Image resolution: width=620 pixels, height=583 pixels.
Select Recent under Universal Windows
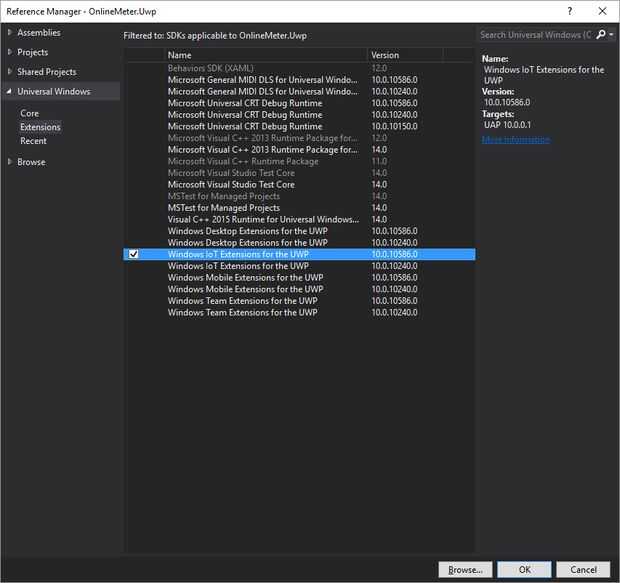pos(33,141)
